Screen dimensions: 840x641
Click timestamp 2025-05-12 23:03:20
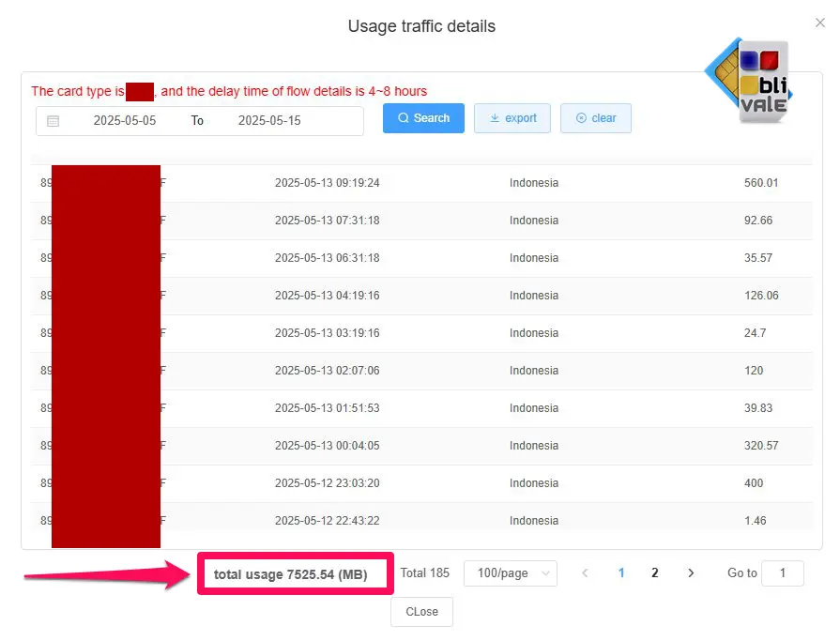coord(327,483)
